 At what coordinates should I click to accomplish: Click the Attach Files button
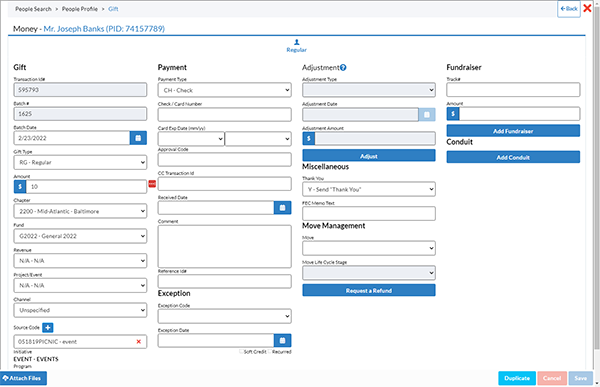coord(23,378)
